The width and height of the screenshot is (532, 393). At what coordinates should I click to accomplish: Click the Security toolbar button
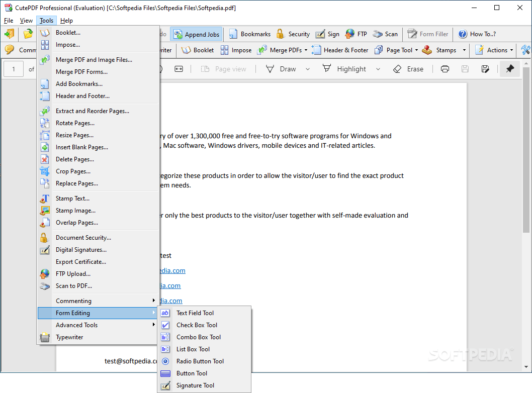click(293, 34)
